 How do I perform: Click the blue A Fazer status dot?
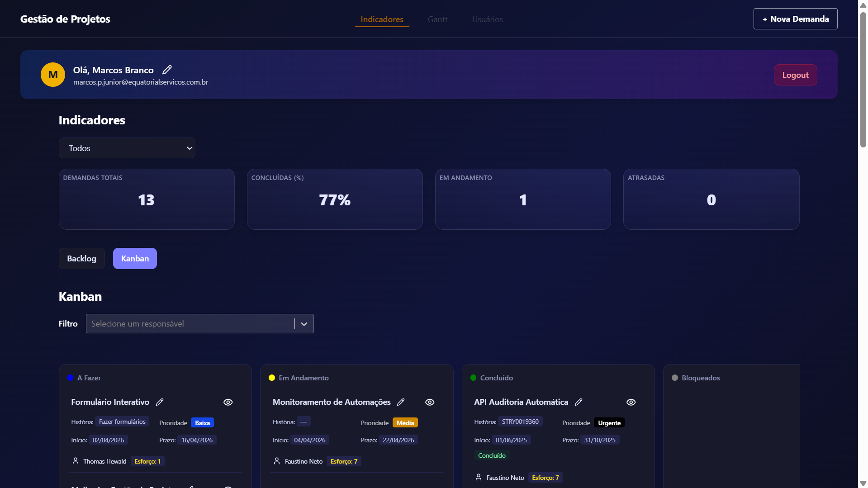[71, 378]
